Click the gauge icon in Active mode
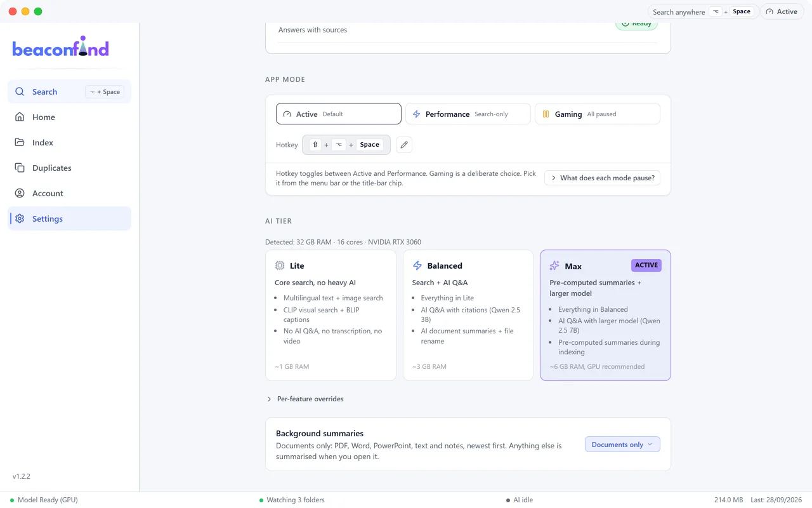Viewport: 812px width, 508px height. (287, 114)
